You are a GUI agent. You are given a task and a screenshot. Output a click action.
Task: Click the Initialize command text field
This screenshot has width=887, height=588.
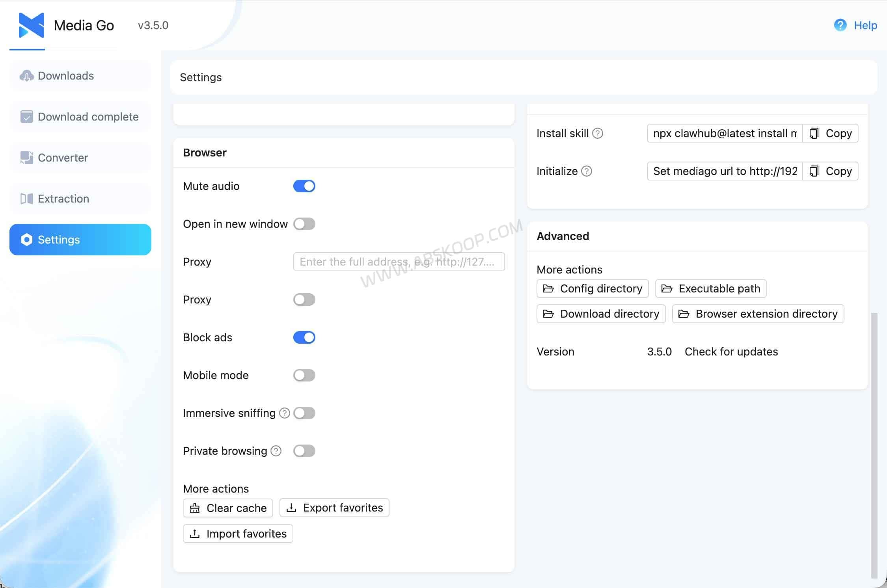click(725, 171)
